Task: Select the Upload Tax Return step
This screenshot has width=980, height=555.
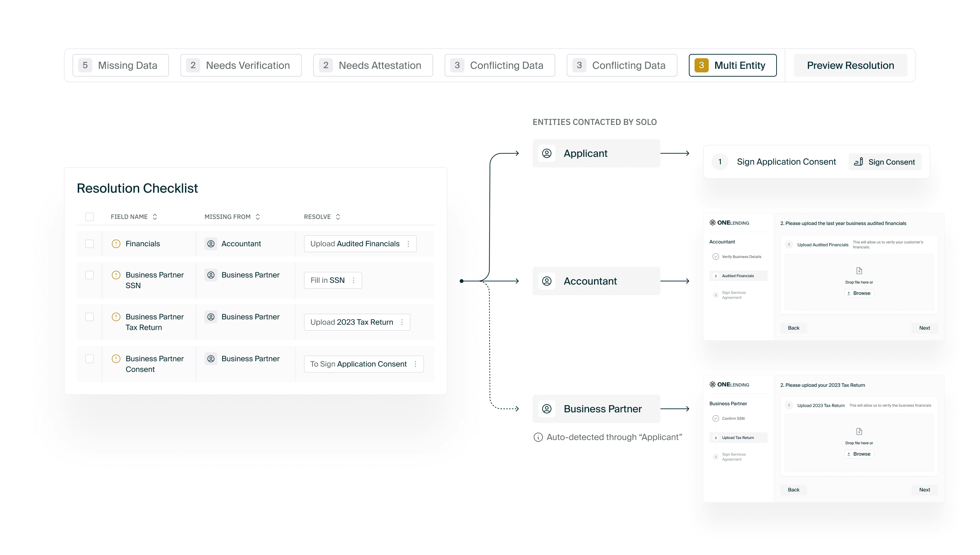Action: click(x=737, y=438)
